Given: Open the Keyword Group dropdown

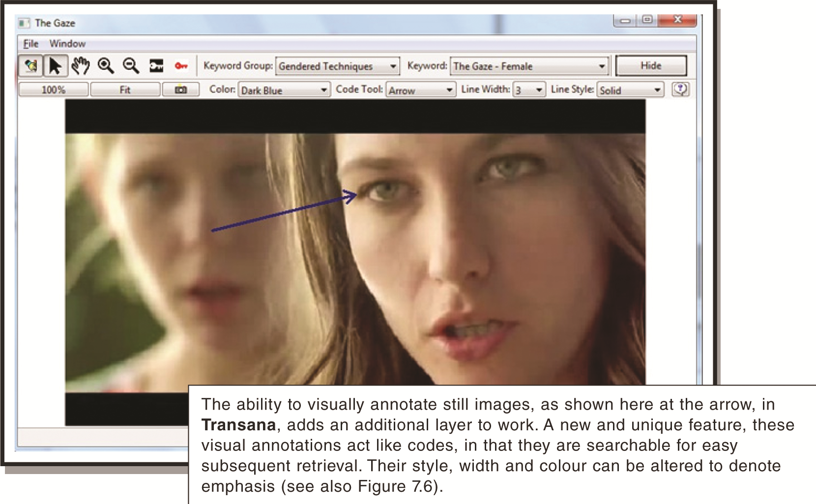Looking at the screenshot, I should (x=337, y=66).
